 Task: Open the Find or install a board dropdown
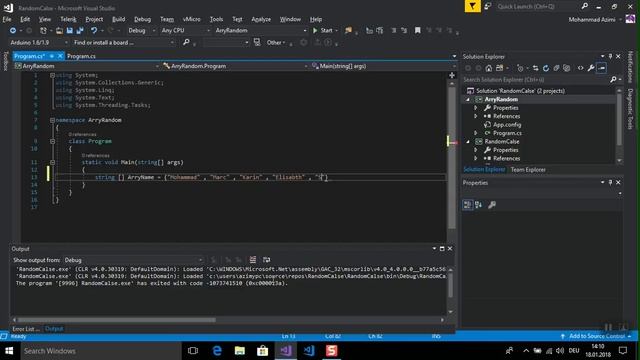coord(123,42)
